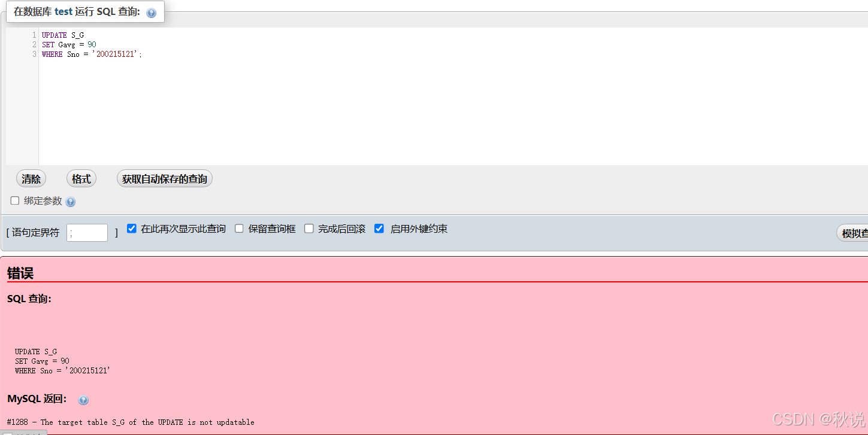
Task: Click the 模拟查询 button at right edge
Action: point(852,233)
